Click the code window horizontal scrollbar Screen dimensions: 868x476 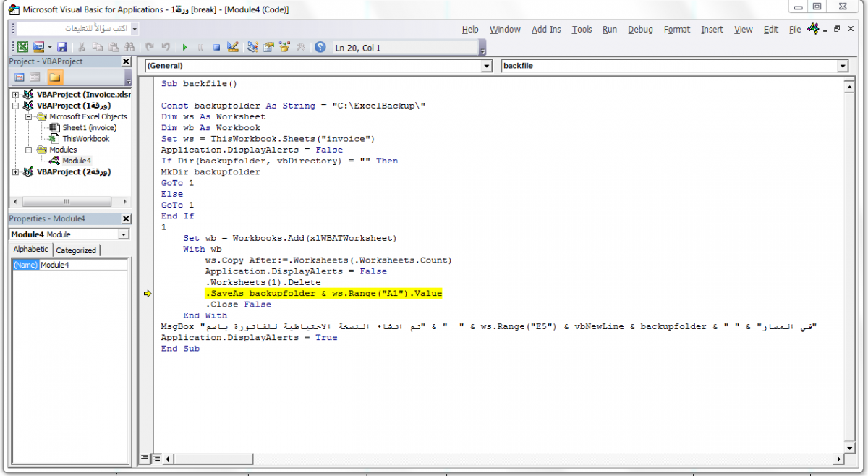503,459
